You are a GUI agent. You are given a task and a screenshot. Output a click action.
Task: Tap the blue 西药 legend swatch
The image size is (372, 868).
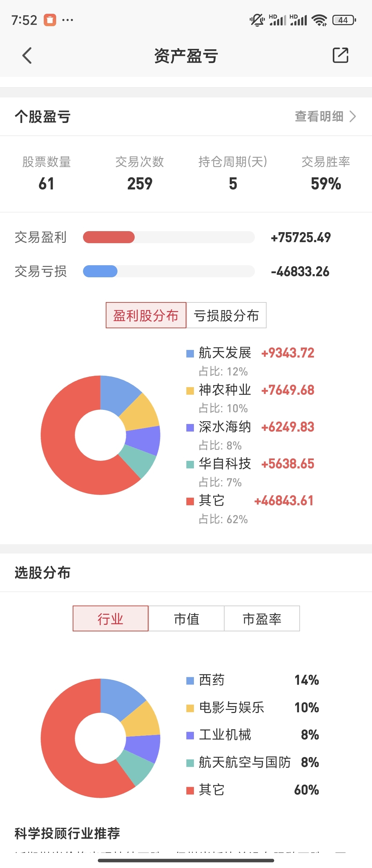coord(190,681)
